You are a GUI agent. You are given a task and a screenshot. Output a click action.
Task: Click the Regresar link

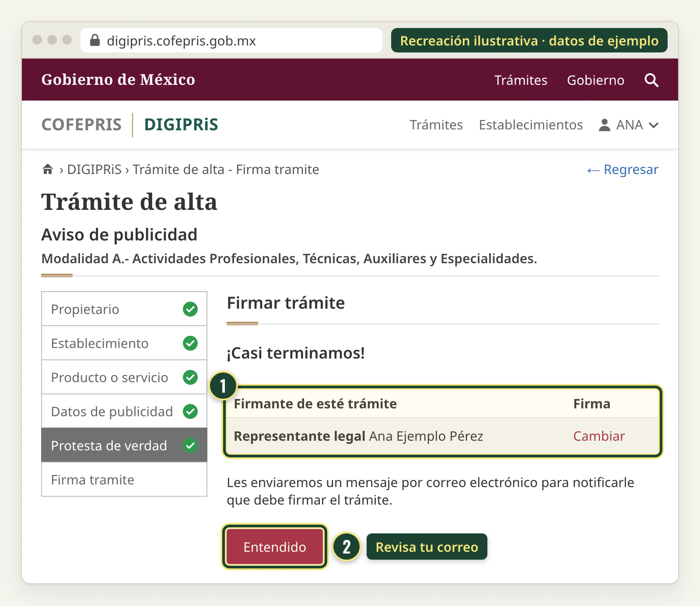point(623,170)
